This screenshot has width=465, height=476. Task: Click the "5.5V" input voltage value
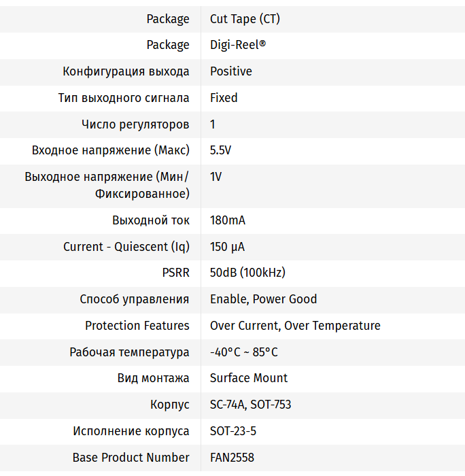221,150
